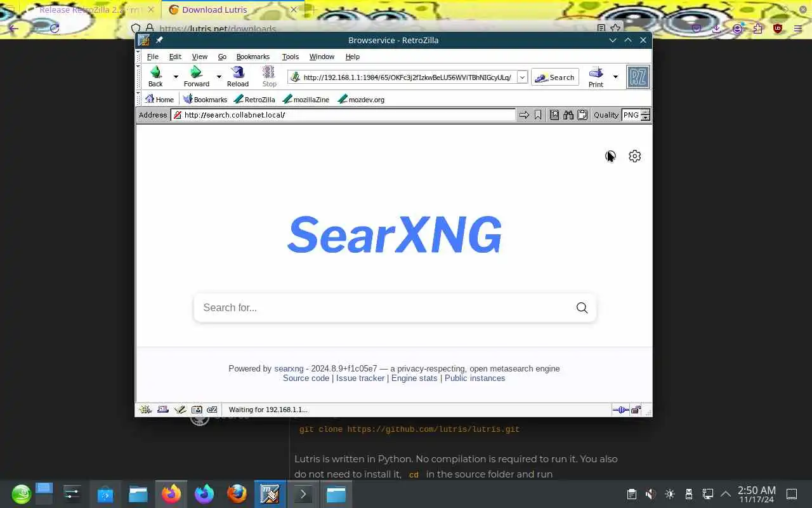Open the searxng link in footer
Image resolution: width=812 pixels, height=508 pixels.
289,368
